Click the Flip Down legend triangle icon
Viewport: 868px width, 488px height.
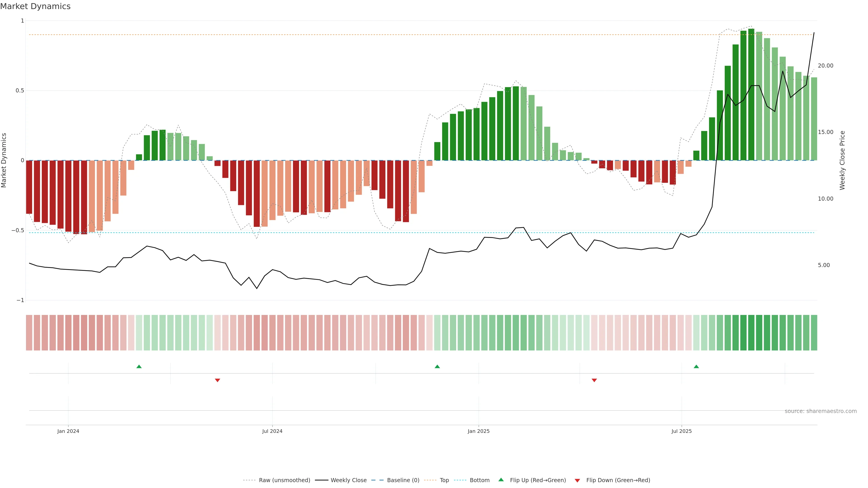pyautogui.click(x=577, y=481)
